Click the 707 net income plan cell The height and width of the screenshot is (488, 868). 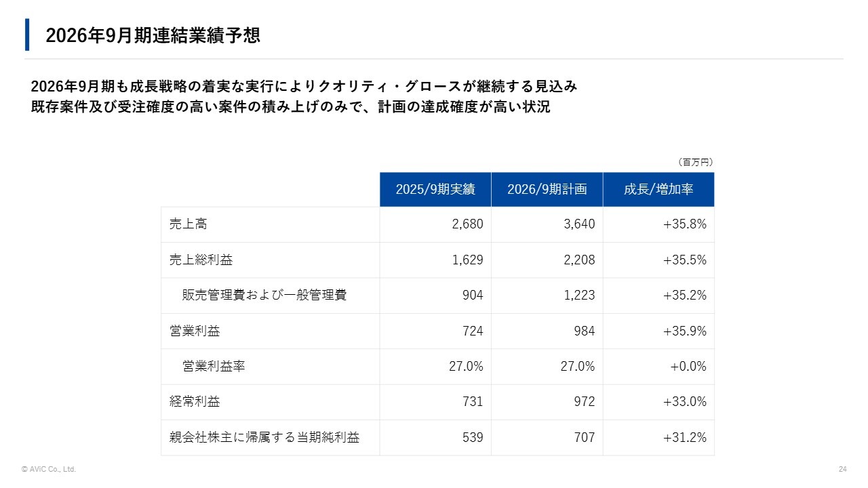(x=584, y=438)
